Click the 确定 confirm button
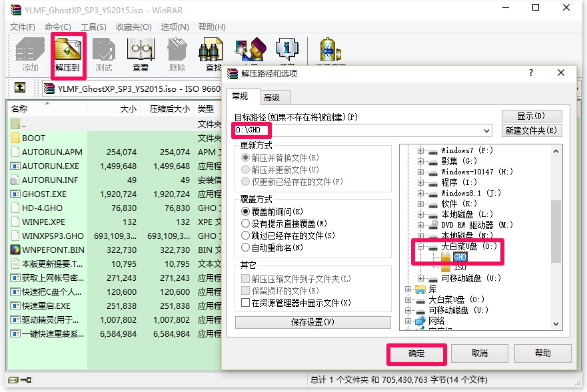Image resolution: width=587 pixels, height=392 pixels. (416, 354)
